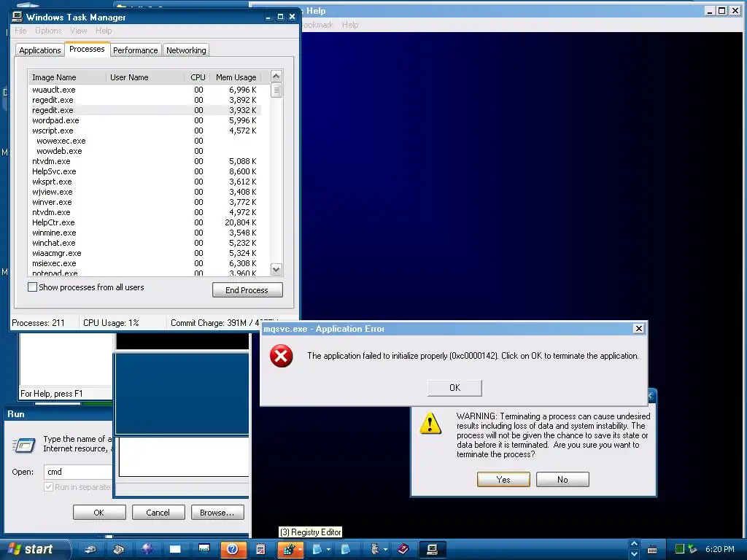The image size is (747, 560).
Task: Click the taskbar row scroll-down arrow
Action: pos(634,554)
